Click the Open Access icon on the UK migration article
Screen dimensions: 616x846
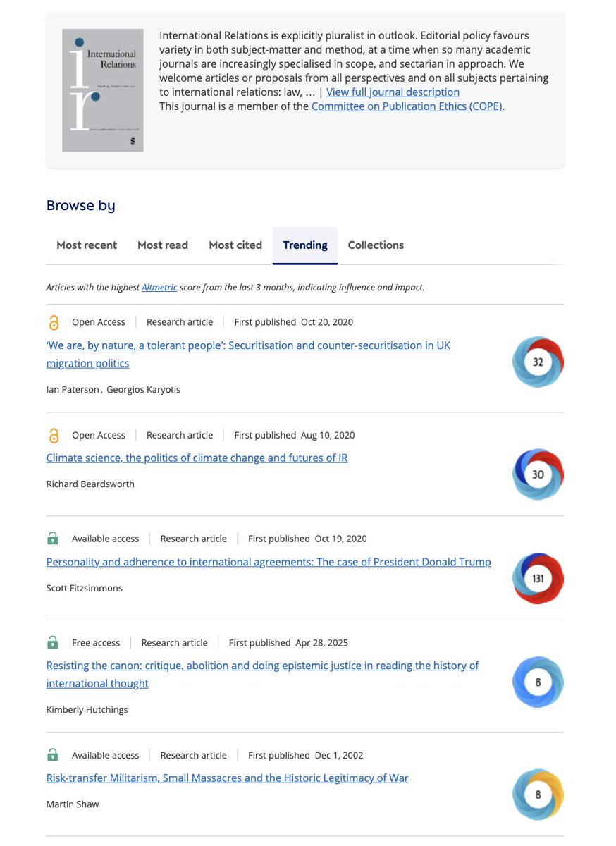pos(54,322)
